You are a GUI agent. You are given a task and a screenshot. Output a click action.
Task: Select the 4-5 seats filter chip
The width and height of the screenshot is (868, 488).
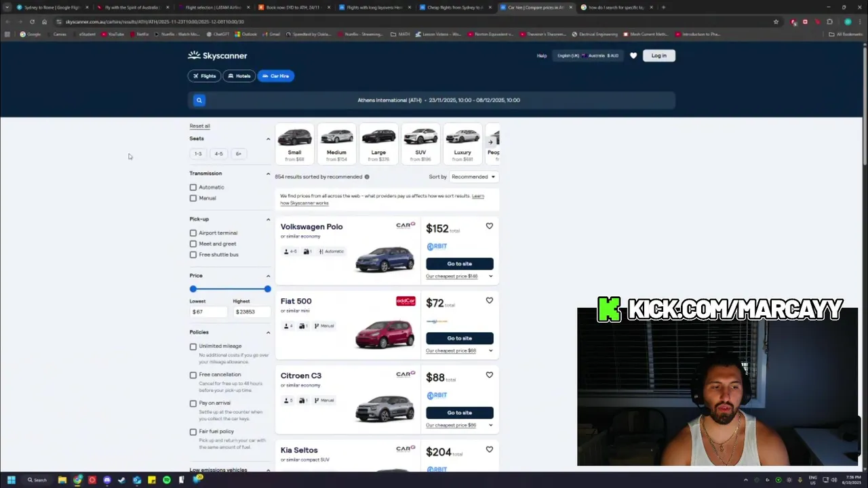point(218,154)
